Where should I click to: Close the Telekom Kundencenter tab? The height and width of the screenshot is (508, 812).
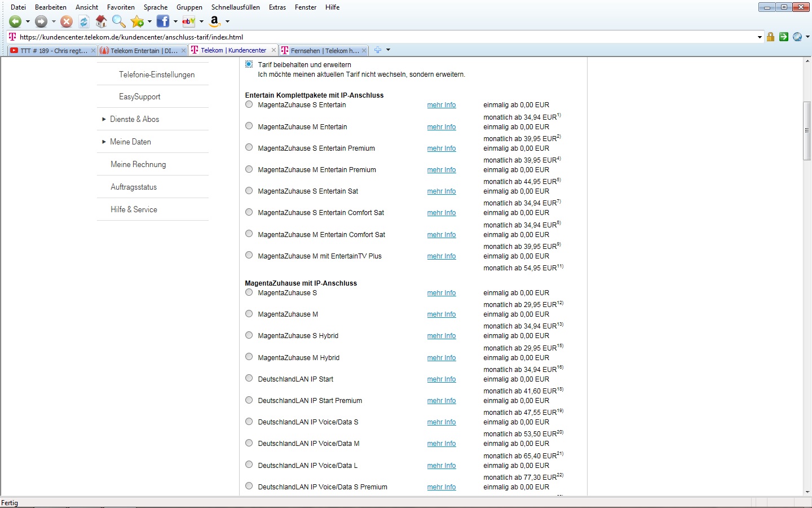coord(273,50)
